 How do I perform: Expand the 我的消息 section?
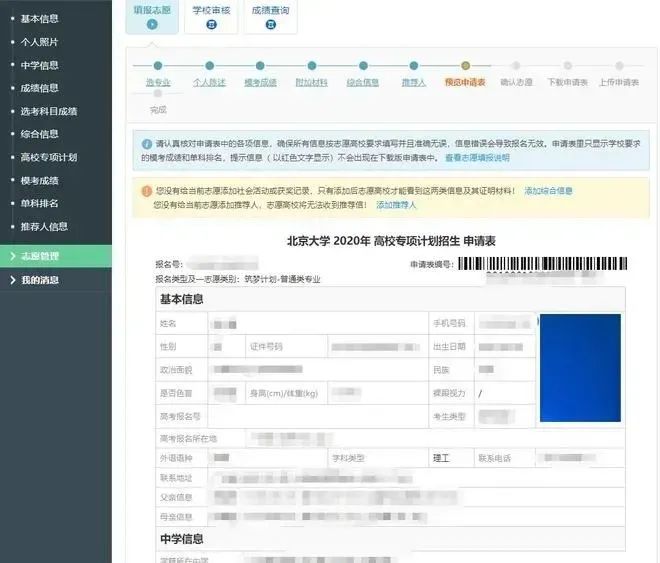[x=56, y=280]
